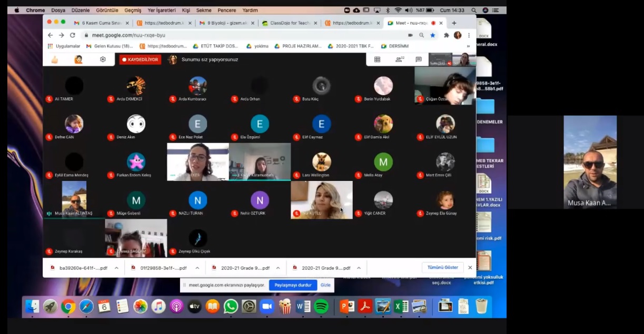Screen dimensions: 644x334
Task: Expand options for first 2020-21 Grade 9 download
Action: pos(278,268)
